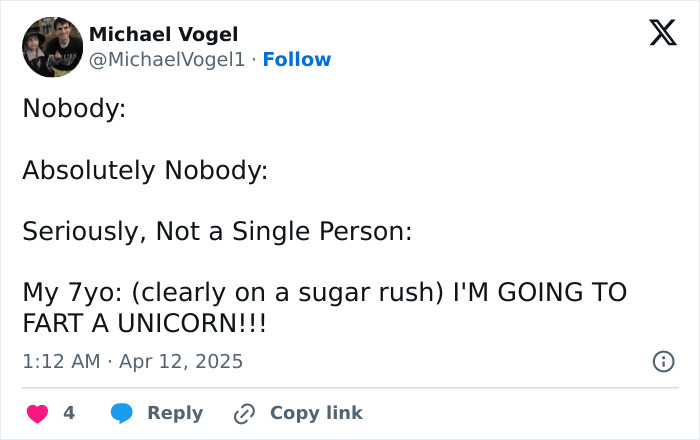
Task: Click "Seriously, Not a Single Person:" text
Action: 217,232
